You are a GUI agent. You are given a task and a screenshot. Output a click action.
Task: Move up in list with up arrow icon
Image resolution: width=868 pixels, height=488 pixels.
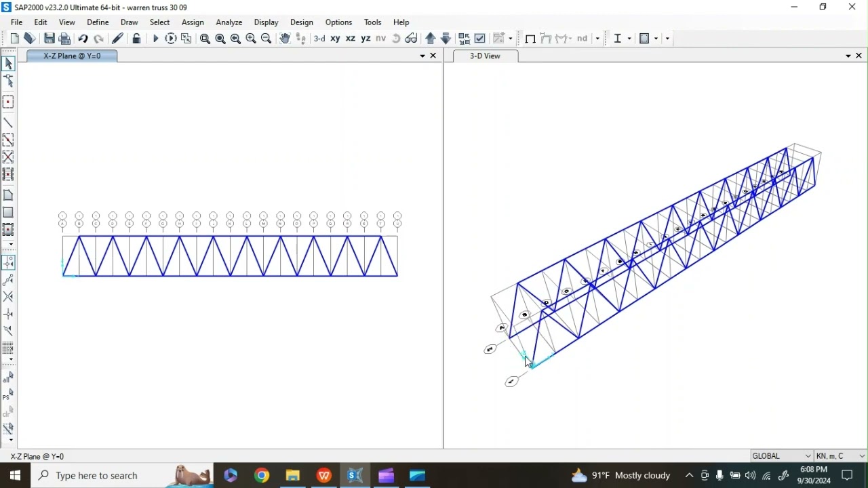(x=431, y=39)
